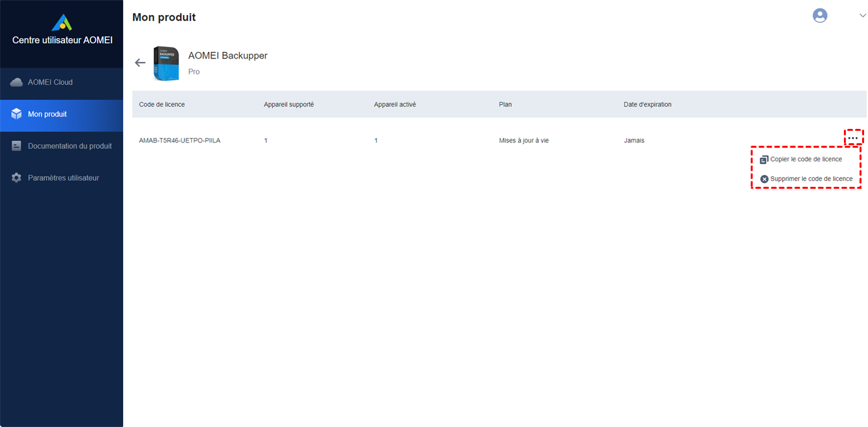Screen dimensions: 868x427
Task: Click the delete X icon next to Supprimer
Action: (764, 179)
